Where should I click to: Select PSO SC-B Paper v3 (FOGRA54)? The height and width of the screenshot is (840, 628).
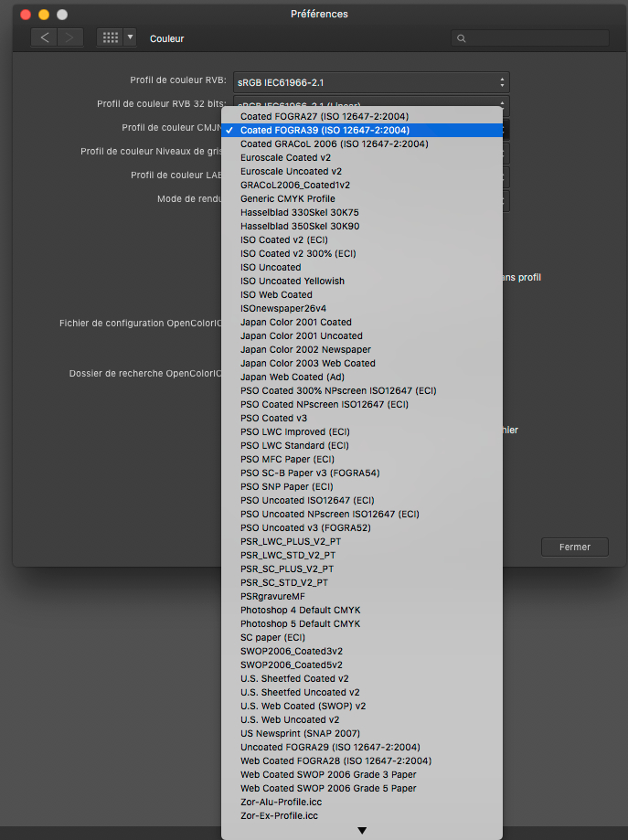pyautogui.click(x=362, y=473)
